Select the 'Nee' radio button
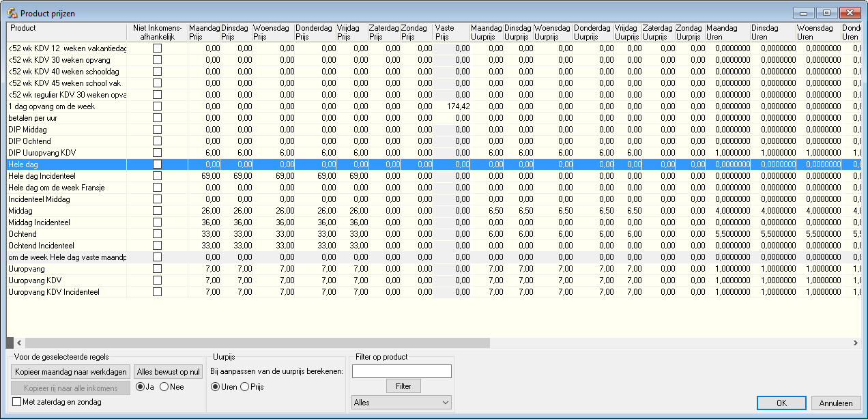 164,387
